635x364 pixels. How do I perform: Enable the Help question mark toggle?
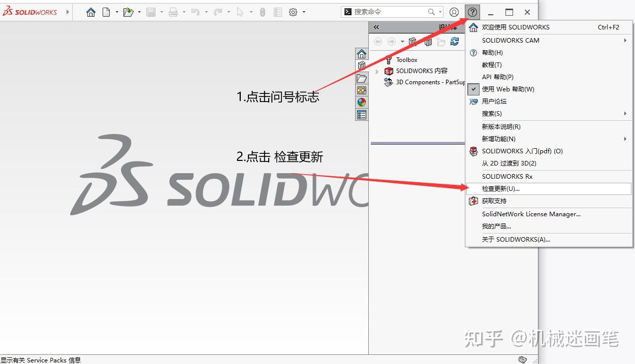pos(472,11)
